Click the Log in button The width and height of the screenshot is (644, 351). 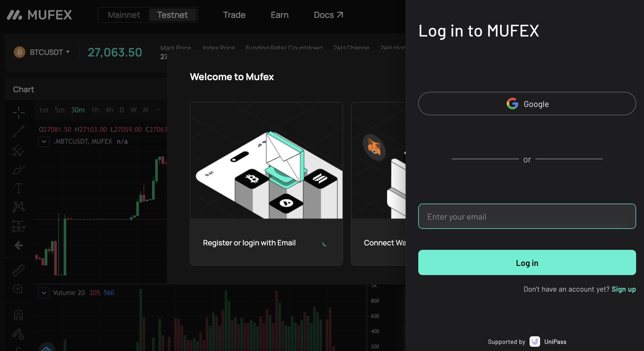(527, 262)
